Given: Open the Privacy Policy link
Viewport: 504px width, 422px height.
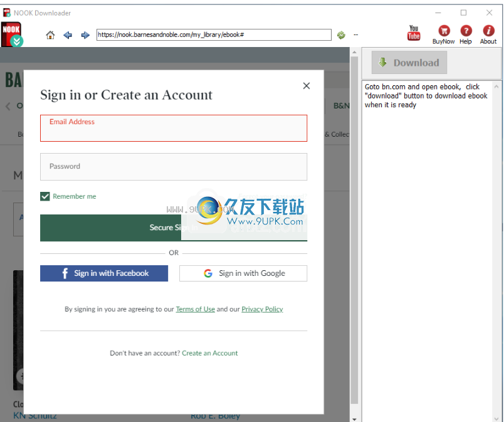Looking at the screenshot, I should 262,309.
